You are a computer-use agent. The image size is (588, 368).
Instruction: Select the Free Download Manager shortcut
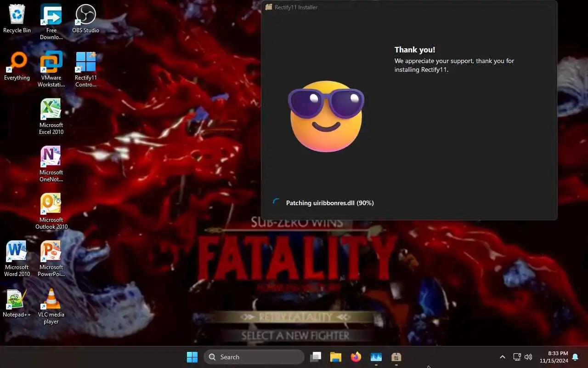point(51,22)
